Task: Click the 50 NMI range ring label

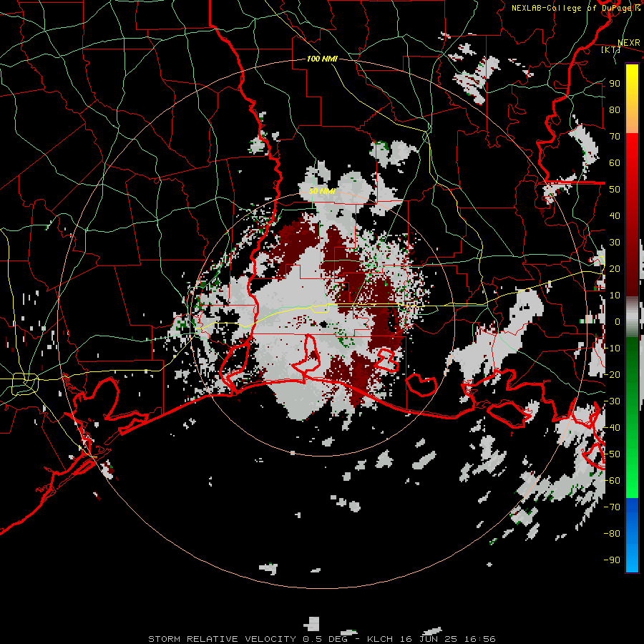Action: (322, 191)
